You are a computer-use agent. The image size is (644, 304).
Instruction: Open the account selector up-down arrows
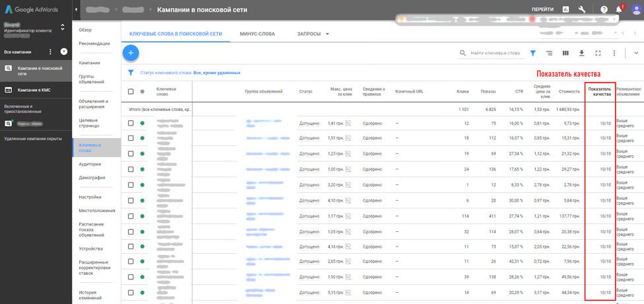click(63, 27)
